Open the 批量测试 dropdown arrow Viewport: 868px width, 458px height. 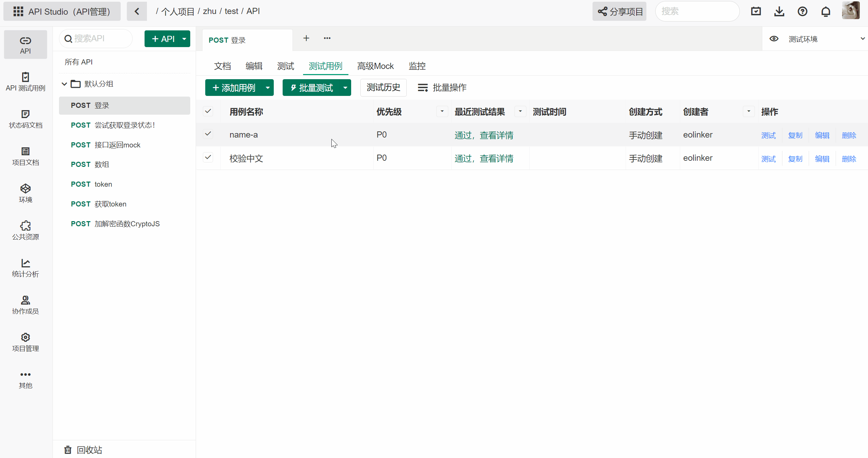[345, 88]
